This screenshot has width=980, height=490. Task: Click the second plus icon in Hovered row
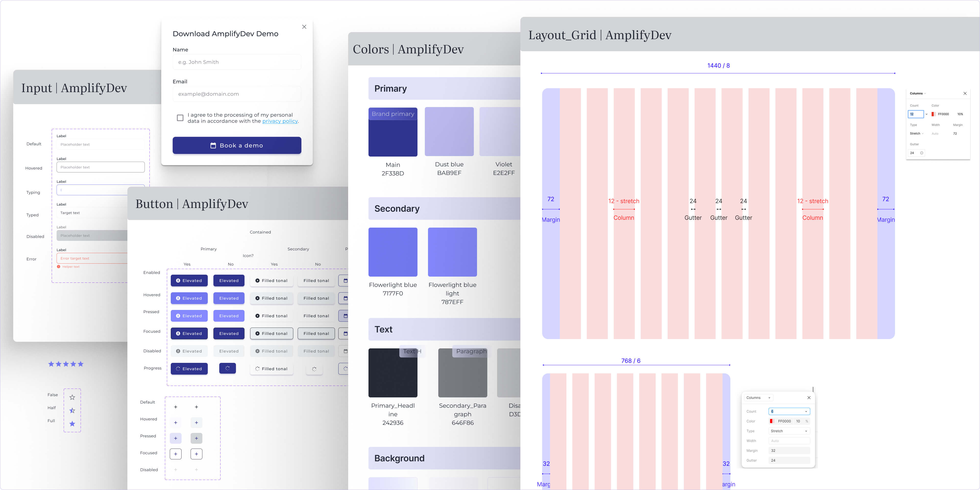(196, 423)
